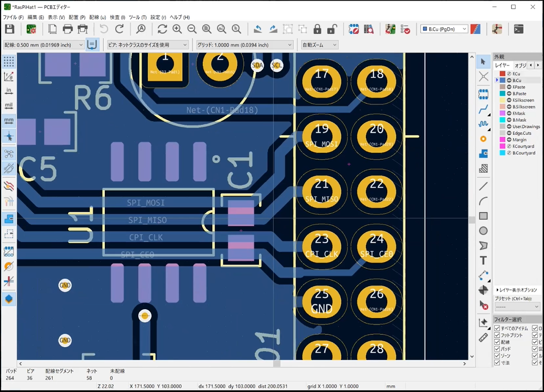Screen dimensions: 544x392
Task: Click the Refresh view icon
Action: point(162,29)
